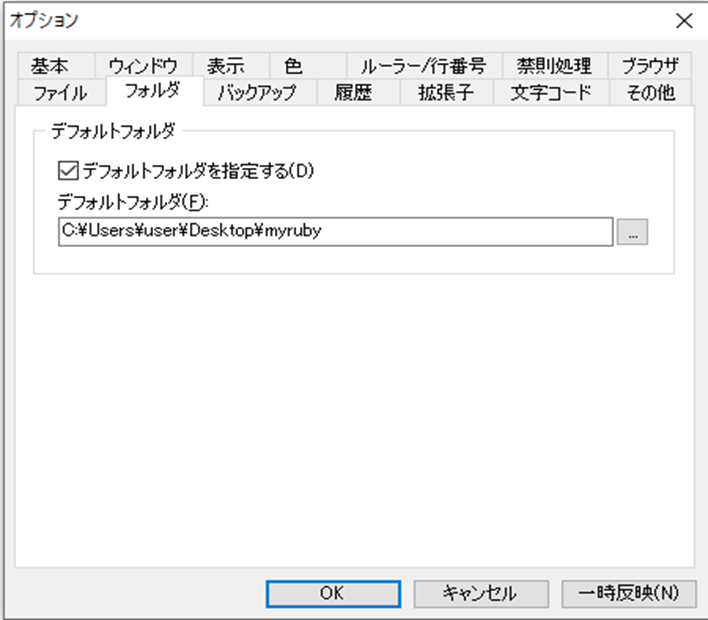Open the 色 settings tab
The width and height of the screenshot is (708, 620).
tap(292, 67)
